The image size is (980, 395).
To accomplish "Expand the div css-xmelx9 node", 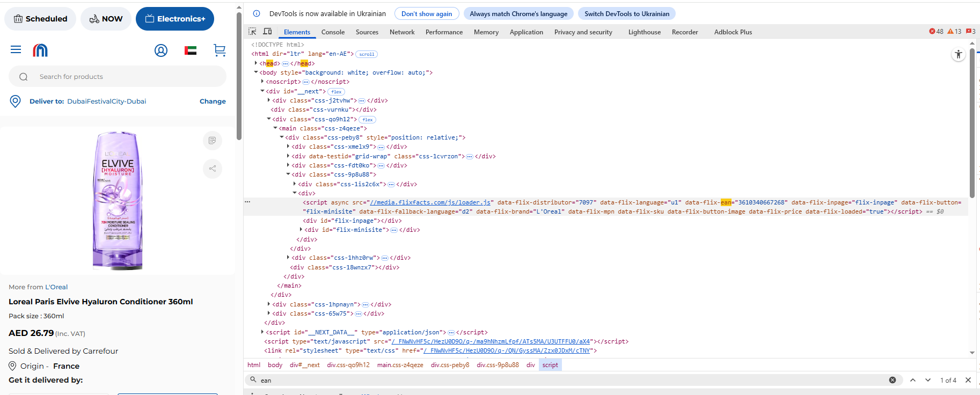I will [x=288, y=147].
